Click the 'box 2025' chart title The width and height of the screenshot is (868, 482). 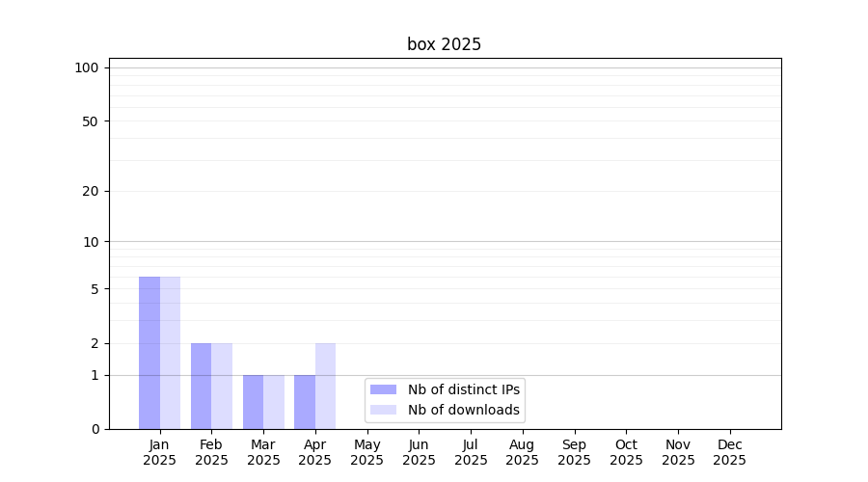pyautogui.click(x=444, y=44)
